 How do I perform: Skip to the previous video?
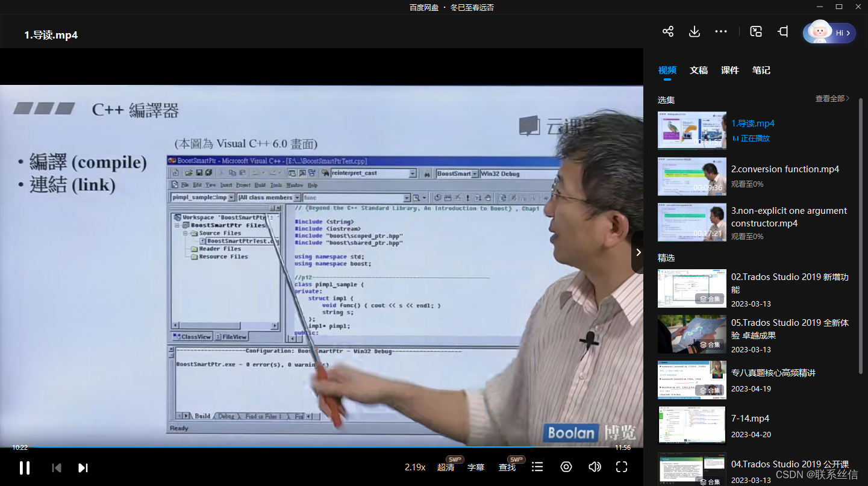click(57, 468)
